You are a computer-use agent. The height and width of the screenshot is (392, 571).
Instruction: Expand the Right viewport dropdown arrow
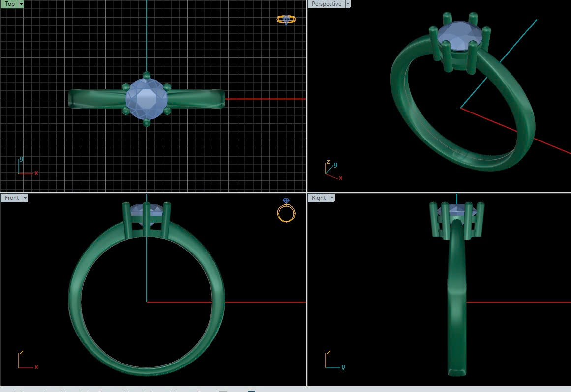pos(332,198)
